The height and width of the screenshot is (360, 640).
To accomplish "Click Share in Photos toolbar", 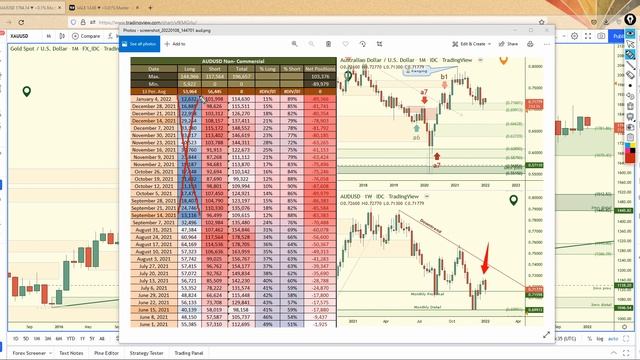I will pyautogui.click(x=509, y=44).
